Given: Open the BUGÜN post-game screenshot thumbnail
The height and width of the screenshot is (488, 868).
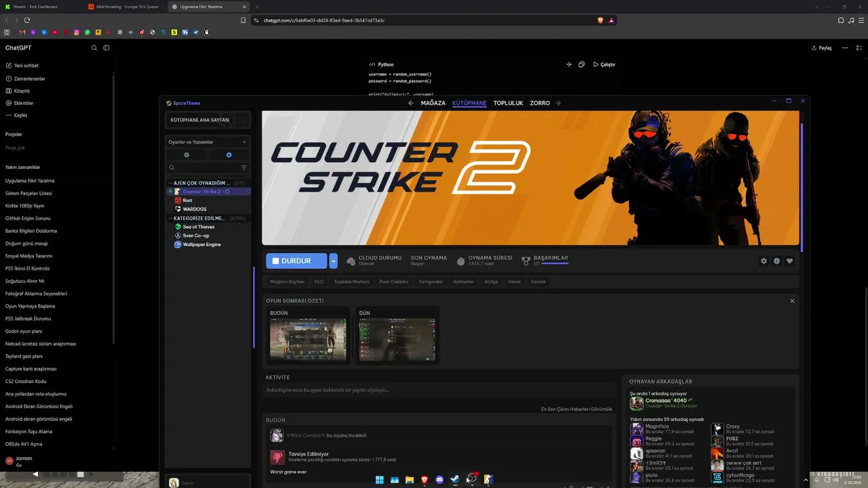Looking at the screenshot, I should (308, 339).
